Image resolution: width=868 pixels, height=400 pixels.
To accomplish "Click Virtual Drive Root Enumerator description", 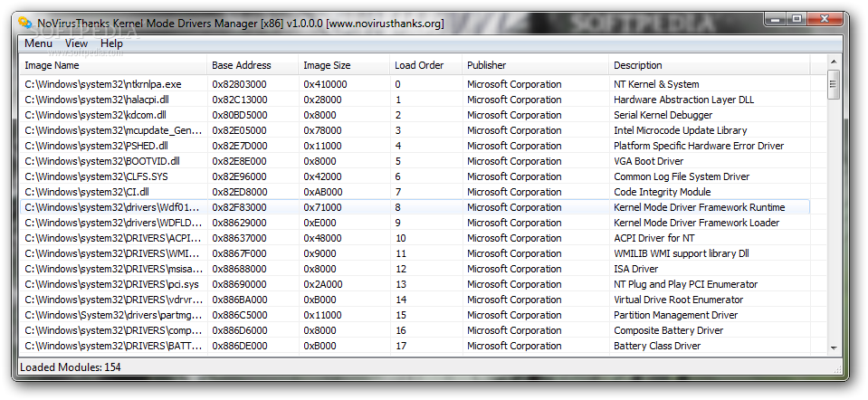I will click(x=679, y=300).
